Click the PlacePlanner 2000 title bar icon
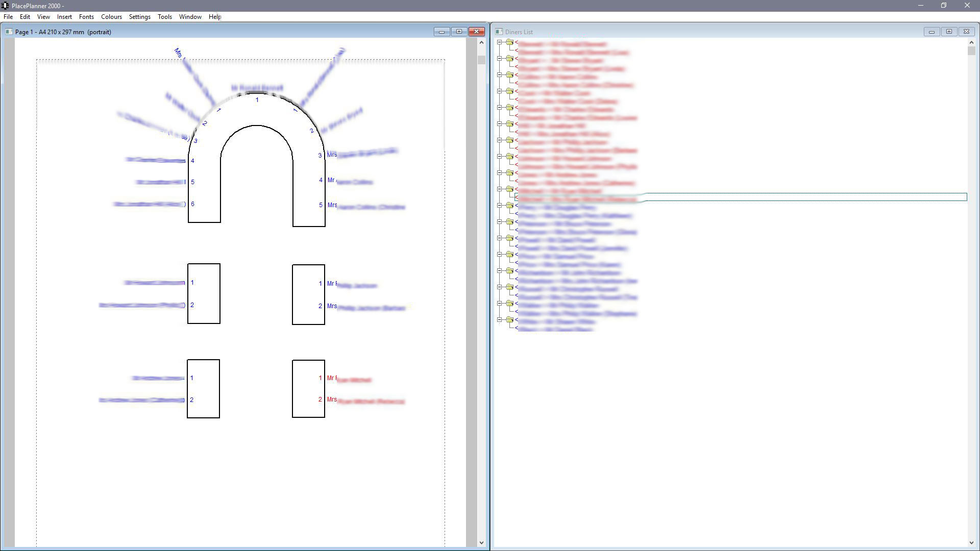Screen dimensions: 980x551 click(5, 6)
